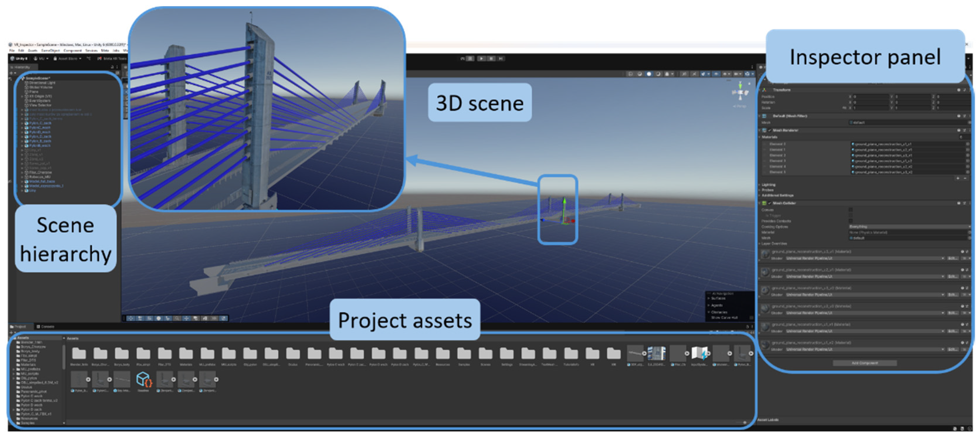Open the Cooking Options dropdown showing Everything

point(909,227)
